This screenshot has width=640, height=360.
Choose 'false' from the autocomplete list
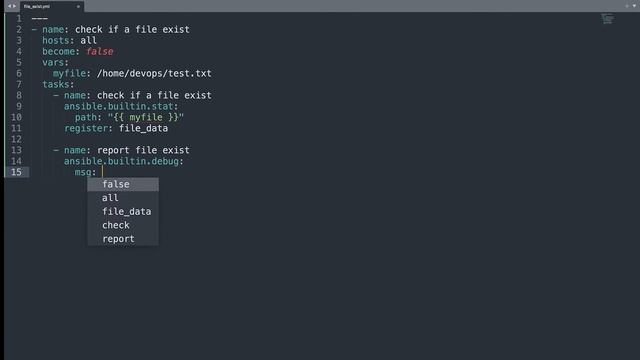pyautogui.click(x=123, y=184)
